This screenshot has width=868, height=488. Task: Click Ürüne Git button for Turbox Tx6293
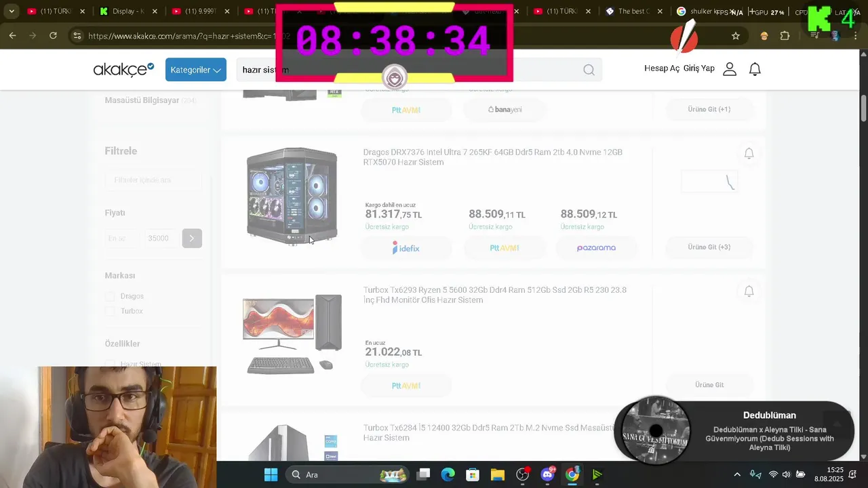(709, 385)
